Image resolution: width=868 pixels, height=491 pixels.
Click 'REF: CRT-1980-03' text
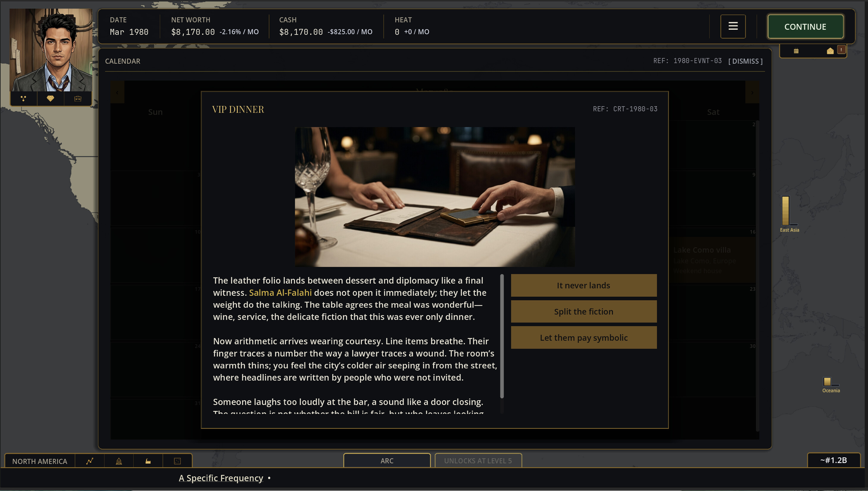(x=625, y=109)
